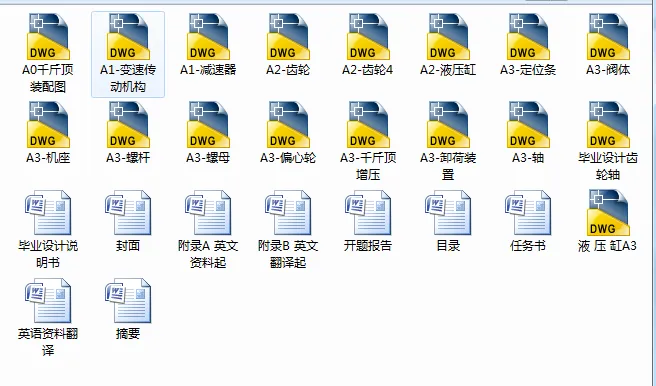Image resolution: width=656 pixels, height=386 pixels.
Task: Click the A3-卸荷装置 DWG file icon
Action: (x=448, y=124)
